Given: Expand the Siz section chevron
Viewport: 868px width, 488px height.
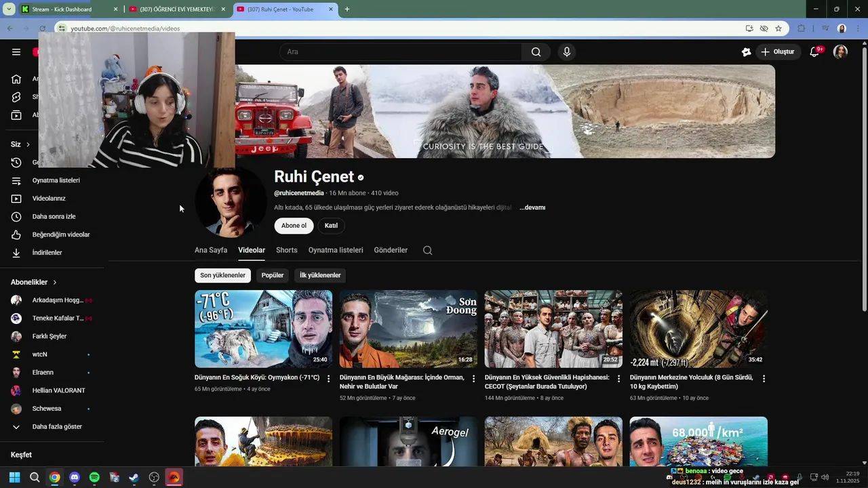Looking at the screenshot, I should point(28,144).
